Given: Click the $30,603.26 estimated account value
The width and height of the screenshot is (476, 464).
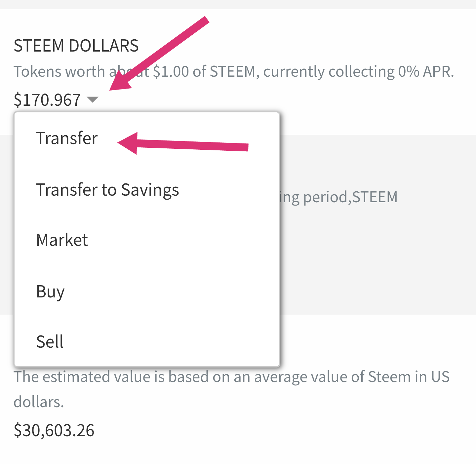Looking at the screenshot, I should (x=54, y=430).
